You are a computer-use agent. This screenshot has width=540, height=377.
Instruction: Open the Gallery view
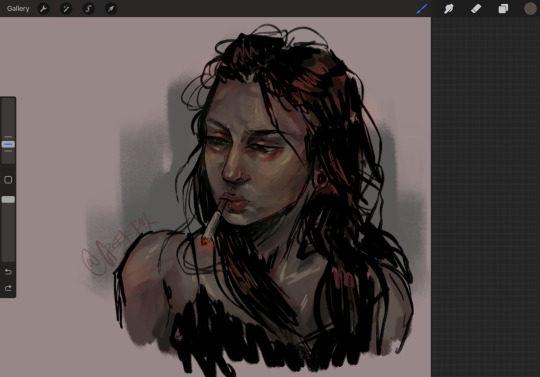click(x=18, y=9)
